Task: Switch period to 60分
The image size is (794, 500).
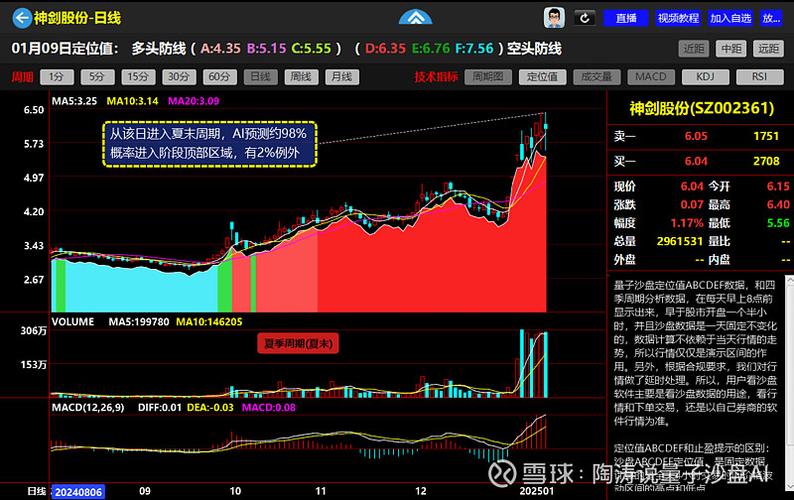Action: coord(220,77)
